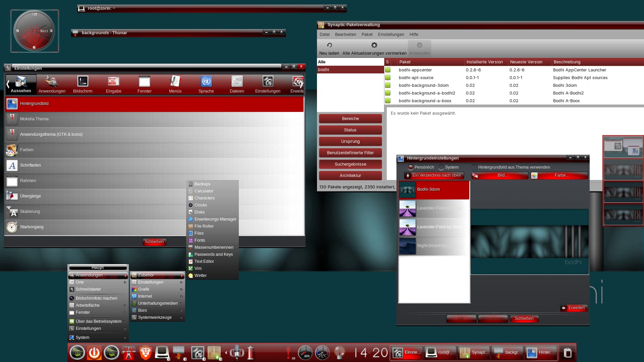Open the Farbe... color picker button
644x362 pixels.
pos(559,176)
